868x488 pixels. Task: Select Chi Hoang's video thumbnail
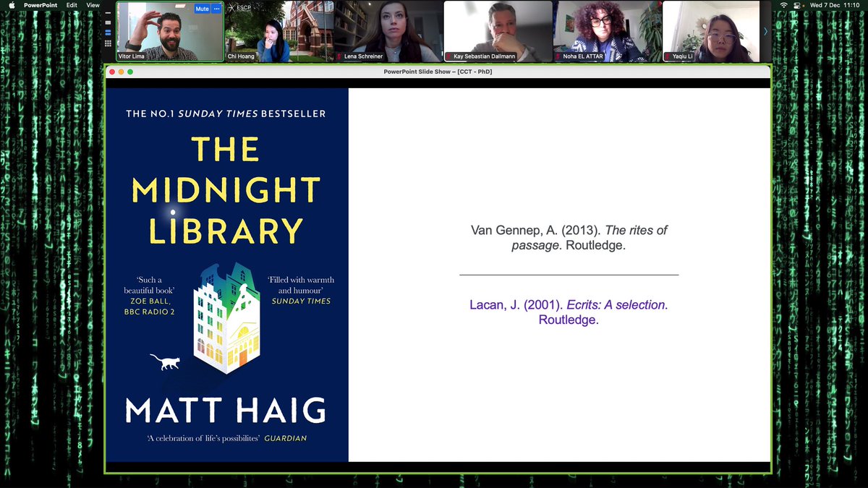pos(278,31)
